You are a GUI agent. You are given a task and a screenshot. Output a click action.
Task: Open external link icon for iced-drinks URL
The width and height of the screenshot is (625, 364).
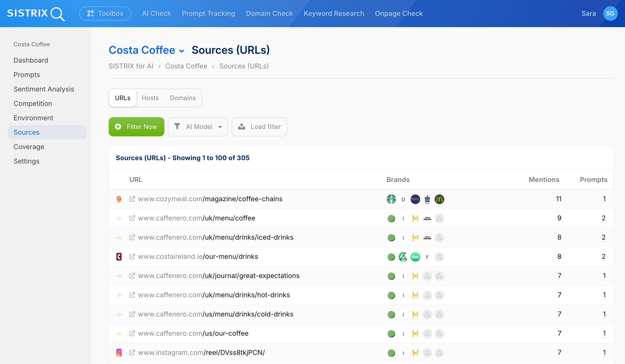pyautogui.click(x=132, y=237)
